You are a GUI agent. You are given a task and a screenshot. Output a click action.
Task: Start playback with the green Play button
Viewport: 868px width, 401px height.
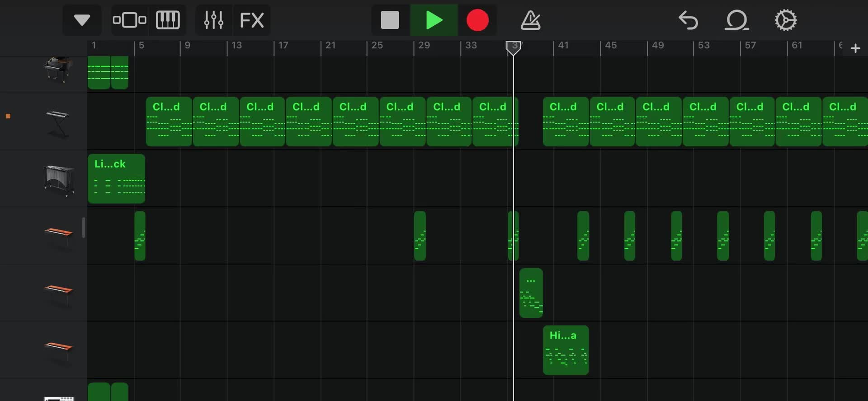(x=434, y=20)
